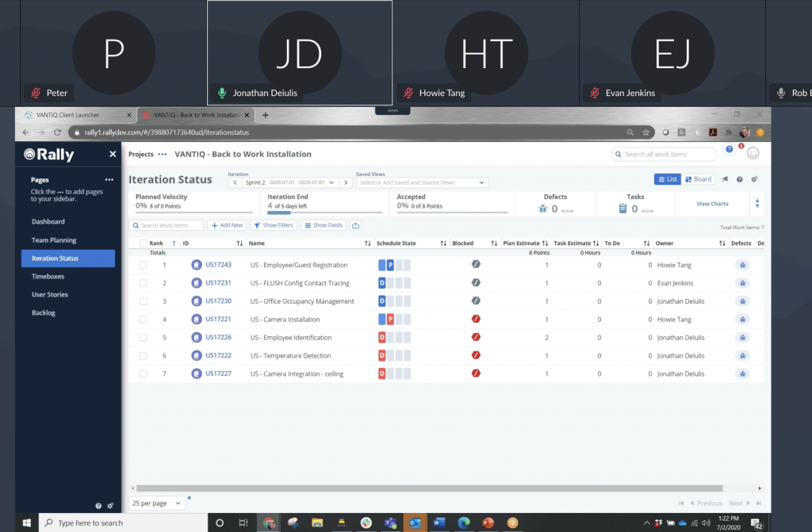The width and height of the screenshot is (812, 532).
Task: Toggle the blocked flag for US17230
Action: [x=476, y=300]
